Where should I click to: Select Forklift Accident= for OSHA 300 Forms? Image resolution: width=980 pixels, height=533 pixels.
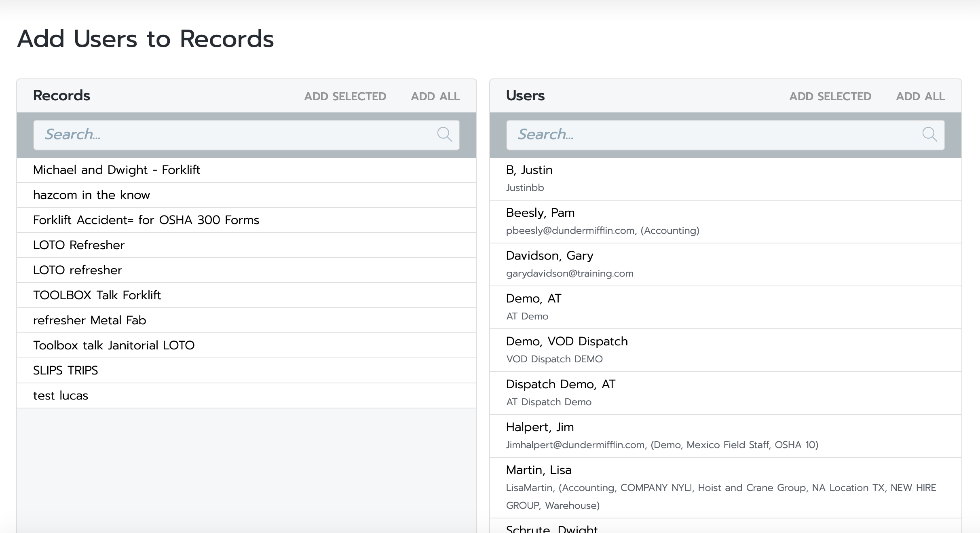tap(247, 220)
